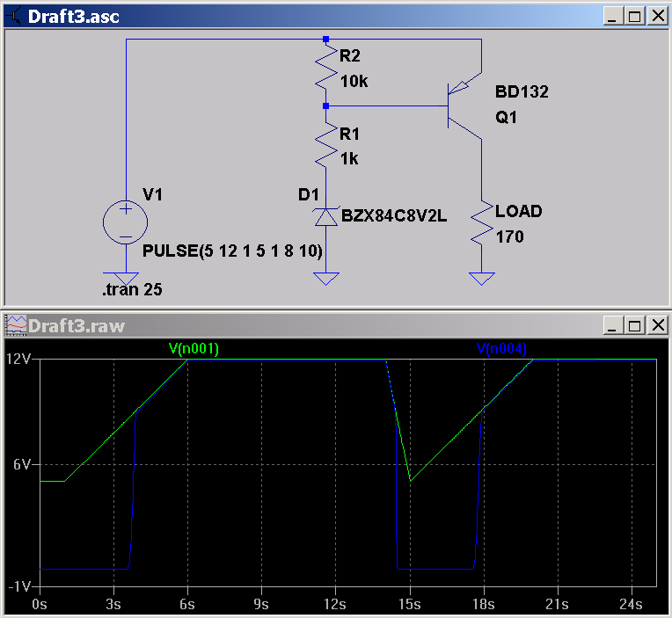This screenshot has height=618, width=672.
Task: Click the top junction node above R2
Action: (x=325, y=39)
